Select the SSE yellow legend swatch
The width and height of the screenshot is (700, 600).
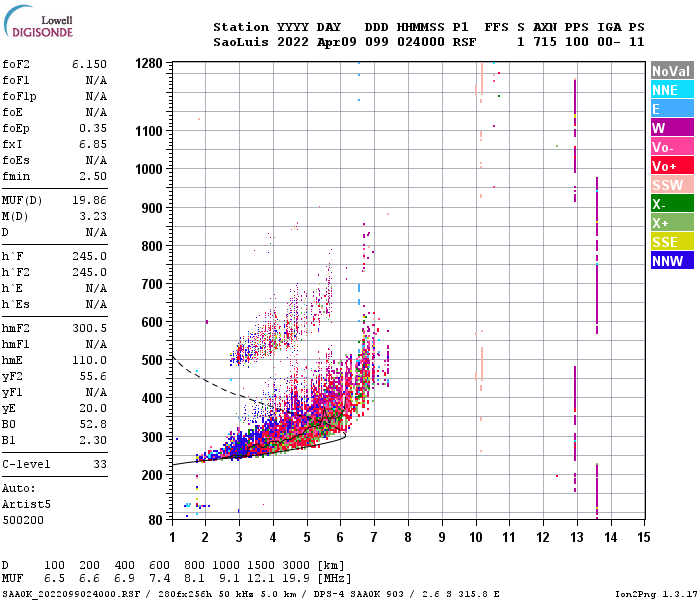pos(672,242)
